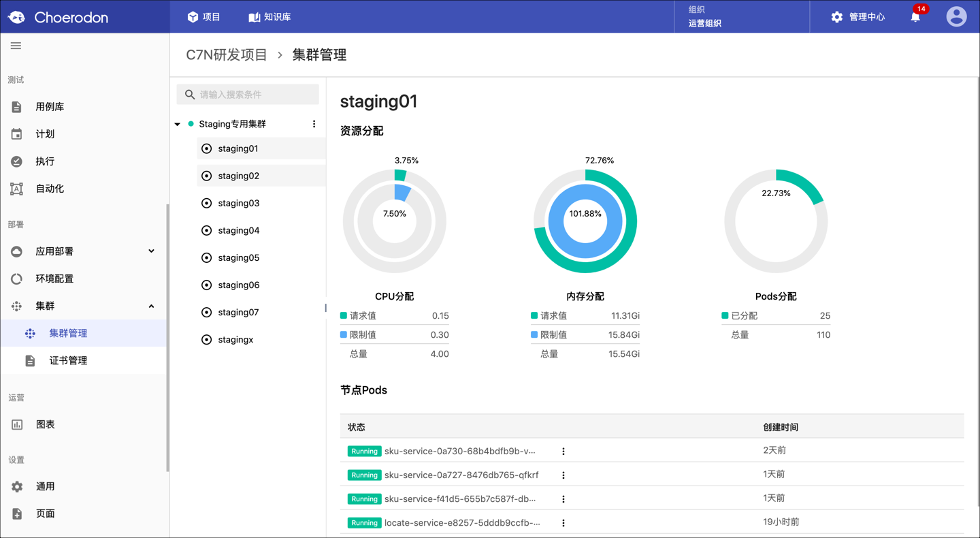
Task: Click the 创建时间 column header
Action: [781, 427]
